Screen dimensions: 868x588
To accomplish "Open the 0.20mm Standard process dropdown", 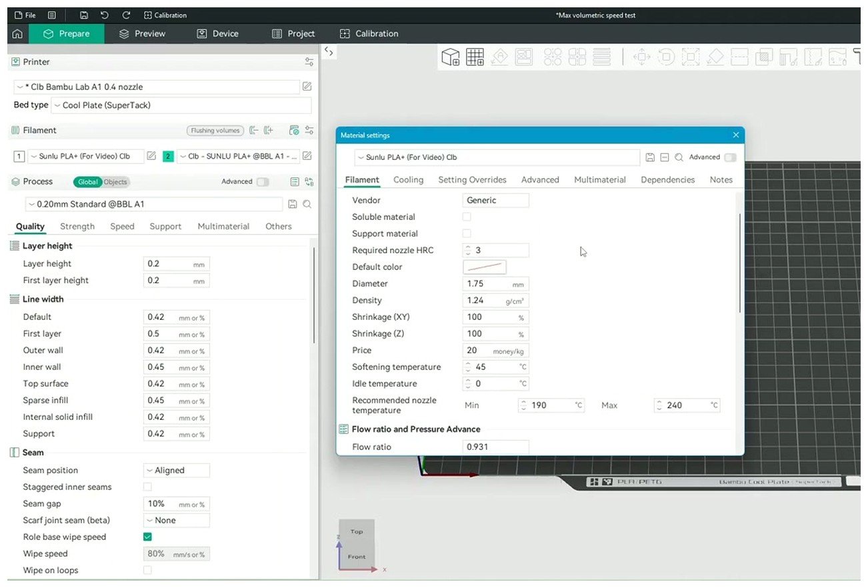I will click(153, 205).
